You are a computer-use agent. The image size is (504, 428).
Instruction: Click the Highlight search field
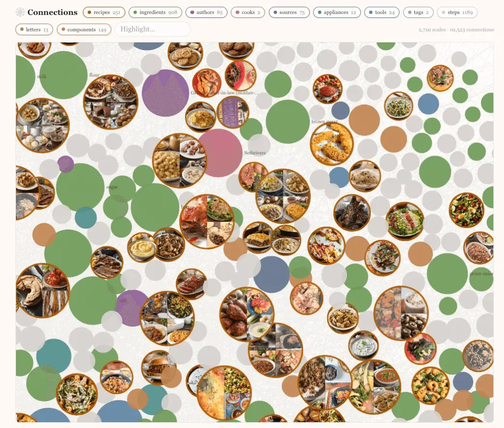[x=153, y=29]
